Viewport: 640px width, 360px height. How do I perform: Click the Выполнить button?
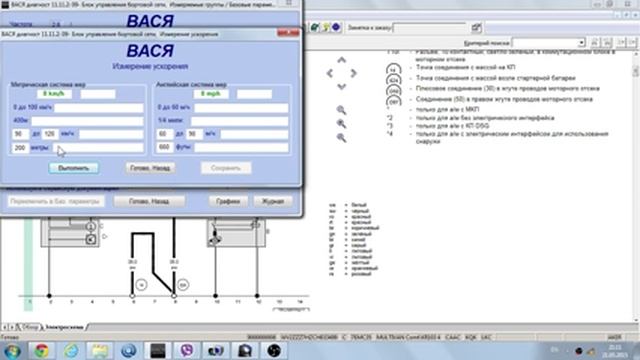(73, 168)
